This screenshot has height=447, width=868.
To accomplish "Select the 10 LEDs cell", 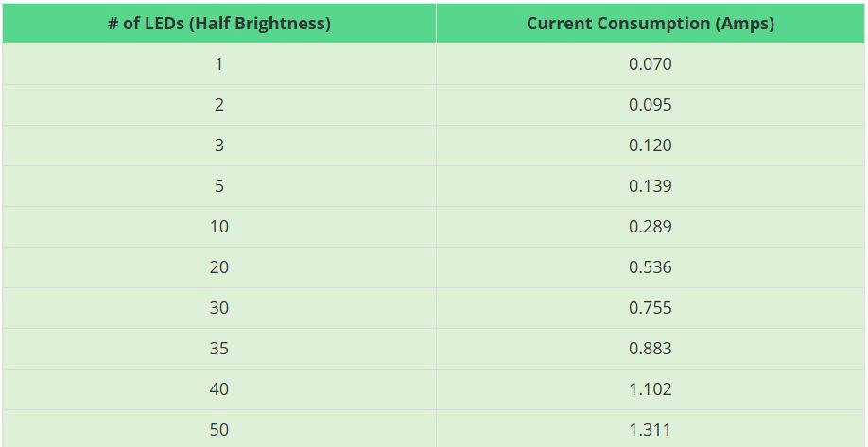I will point(219,227).
